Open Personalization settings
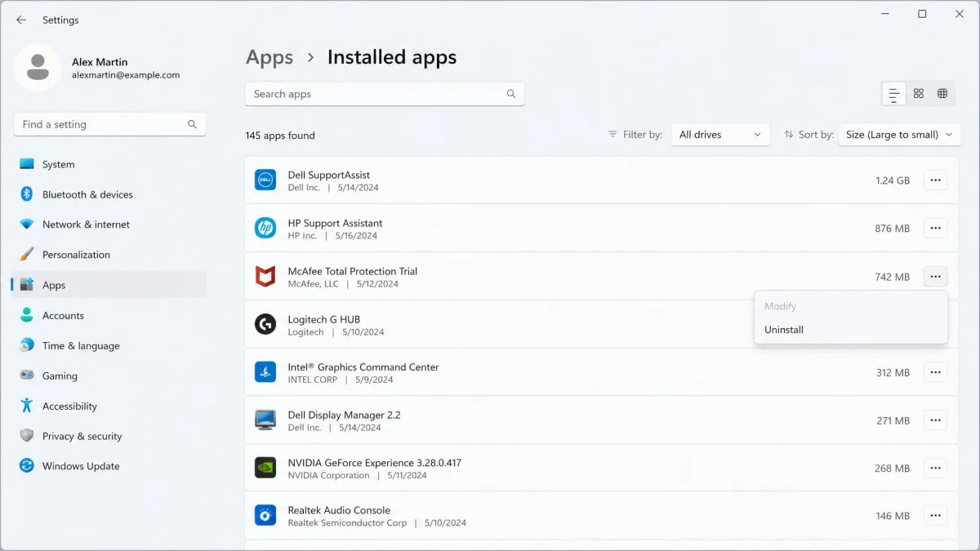The height and width of the screenshot is (551, 980). point(109,255)
